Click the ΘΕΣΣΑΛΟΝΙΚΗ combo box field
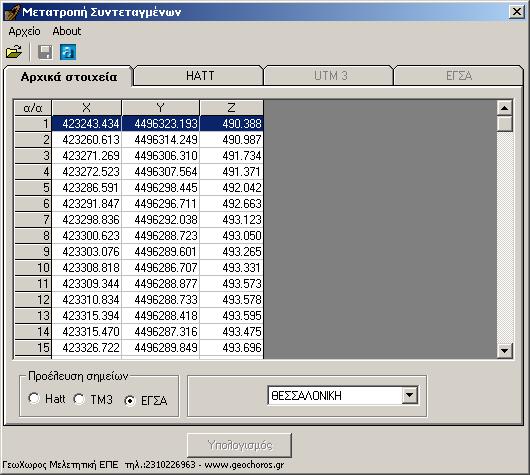Image resolution: width=530 pixels, height=475 pixels. 343,395
